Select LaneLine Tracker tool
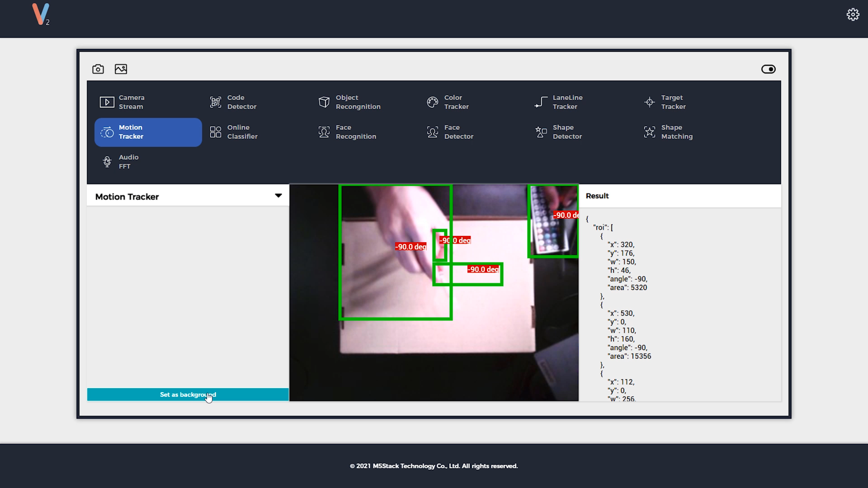The image size is (868, 488). [x=567, y=102]
